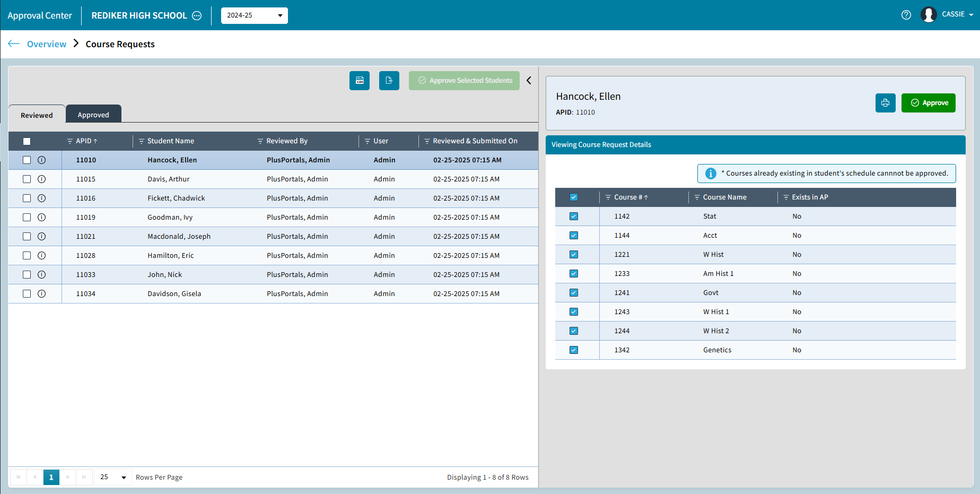Click page 1 pagination button
The width and height of the screenshot is (980, 494).
pyautogui.click(x=51, y=477)
